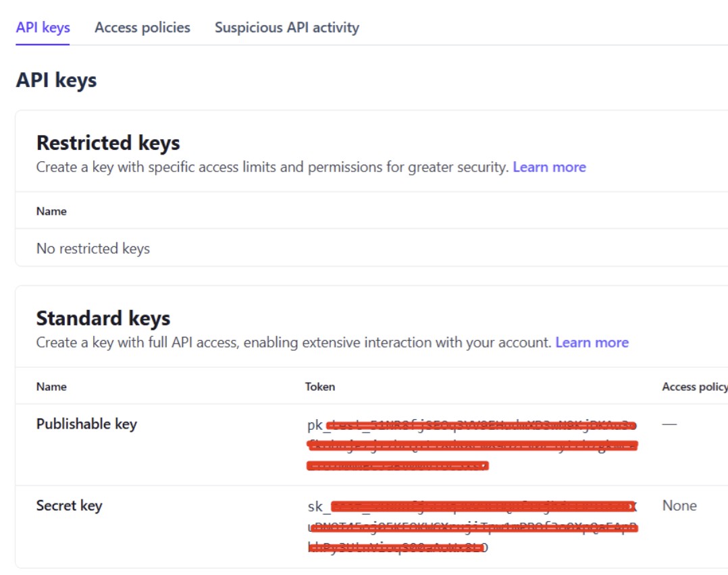Image resolution: width=728 pixels, height=575 pixels.
Task: Click the redacted Publishable key token
Action: coord(471,445)
